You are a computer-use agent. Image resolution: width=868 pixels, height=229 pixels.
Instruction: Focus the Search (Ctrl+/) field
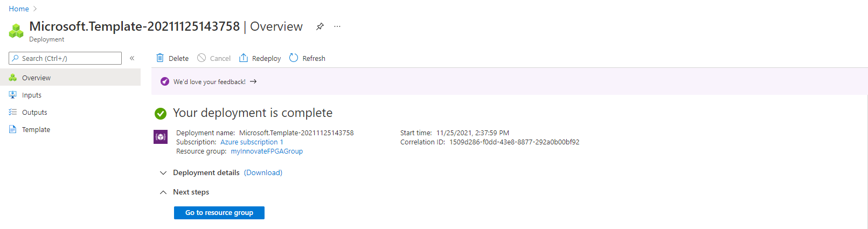(65, 58)
